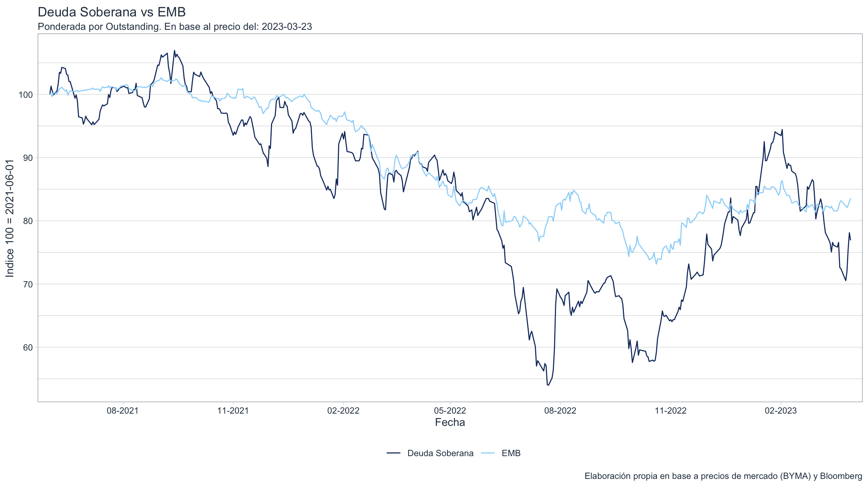Click the 02-2023 x-axis tick label
The image size is (868, 486).
(x=781, y=411)
